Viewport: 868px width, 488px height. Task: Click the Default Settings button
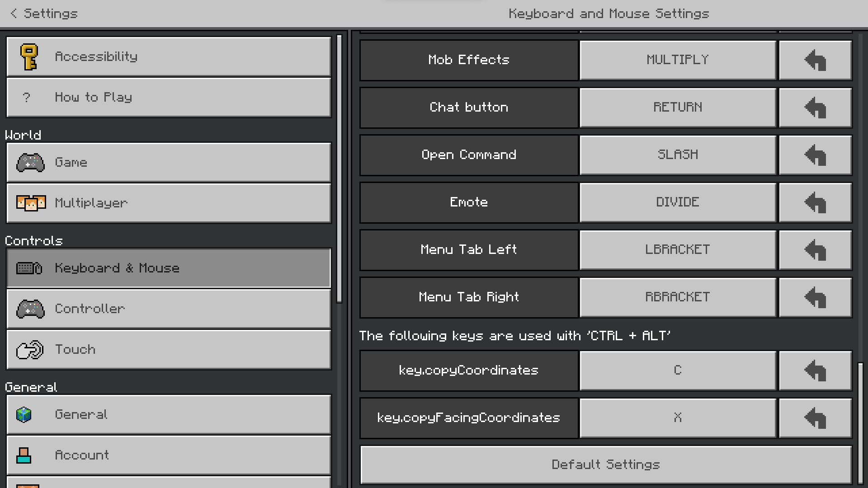pos(605,465)
